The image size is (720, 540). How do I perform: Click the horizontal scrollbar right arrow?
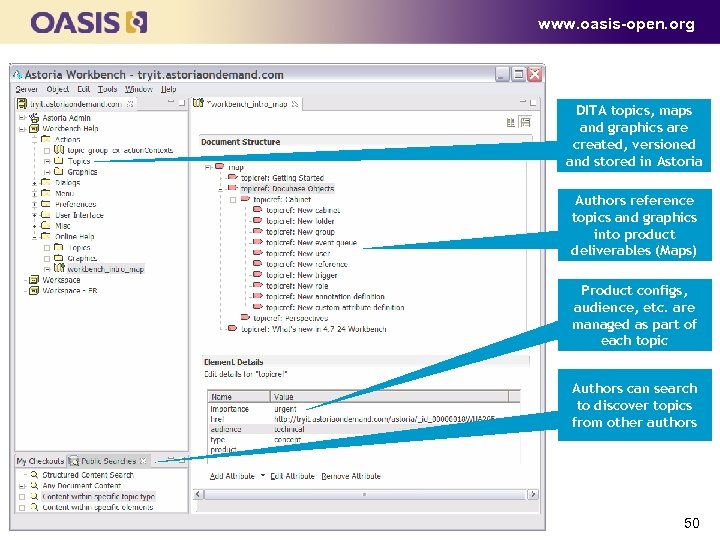click(533, 494)
